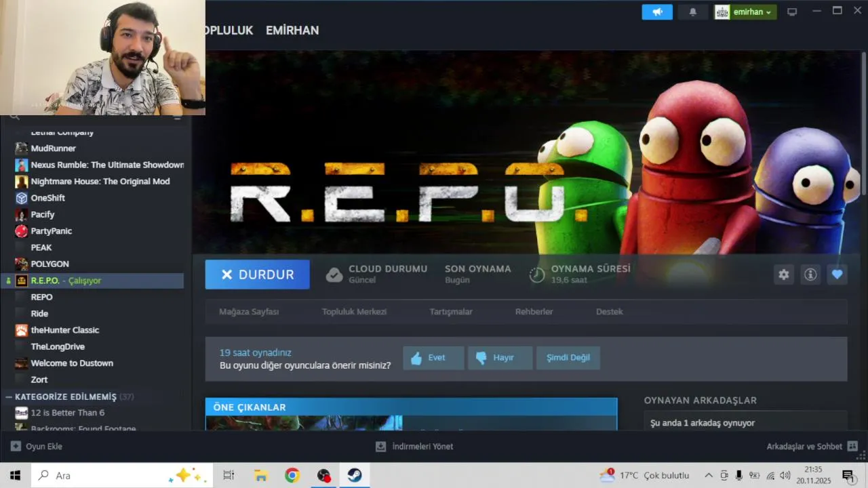Open the notifications bell icon
Screen dimensions: 868x488
(x=692, y=12)
